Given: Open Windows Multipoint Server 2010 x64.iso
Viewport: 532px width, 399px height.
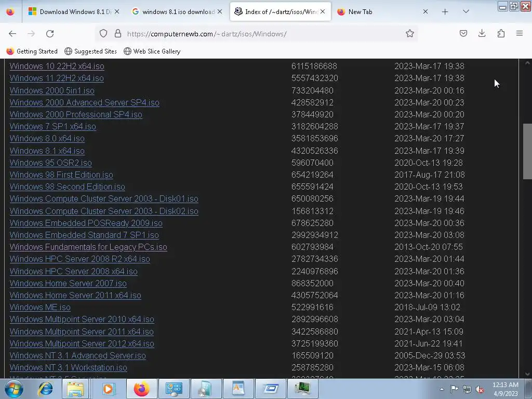Looking at the screenshot, I should click(x=82, y=320).
